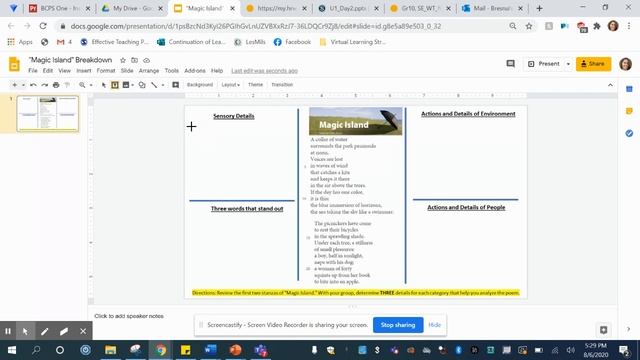Open the Format menu
This screenshot has height=360, width=640.
(x=106, y=71)
